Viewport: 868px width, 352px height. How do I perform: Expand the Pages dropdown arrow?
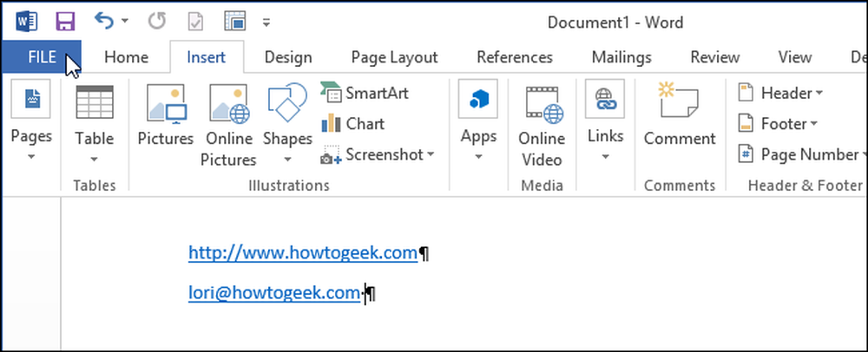tap(31, 157)
